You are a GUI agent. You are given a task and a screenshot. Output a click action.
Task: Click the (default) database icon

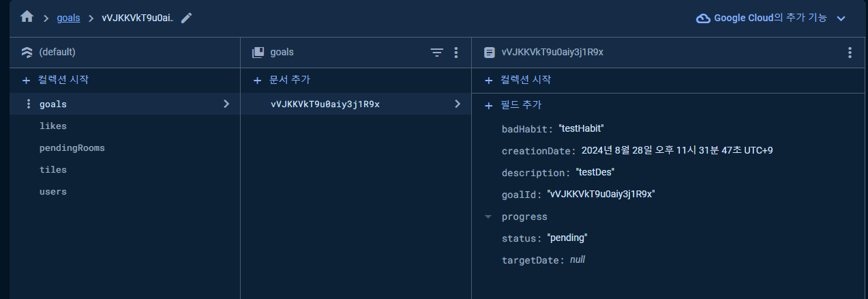point(27,52)
